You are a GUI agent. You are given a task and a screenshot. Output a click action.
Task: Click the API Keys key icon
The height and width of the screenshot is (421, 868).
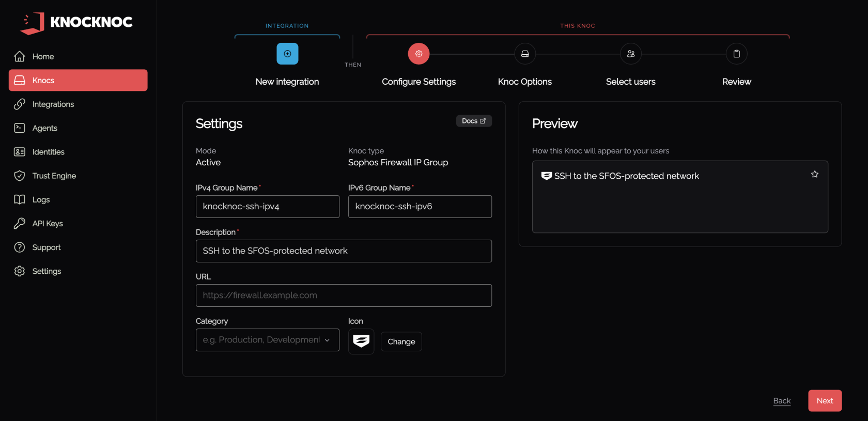coord(20,223)
